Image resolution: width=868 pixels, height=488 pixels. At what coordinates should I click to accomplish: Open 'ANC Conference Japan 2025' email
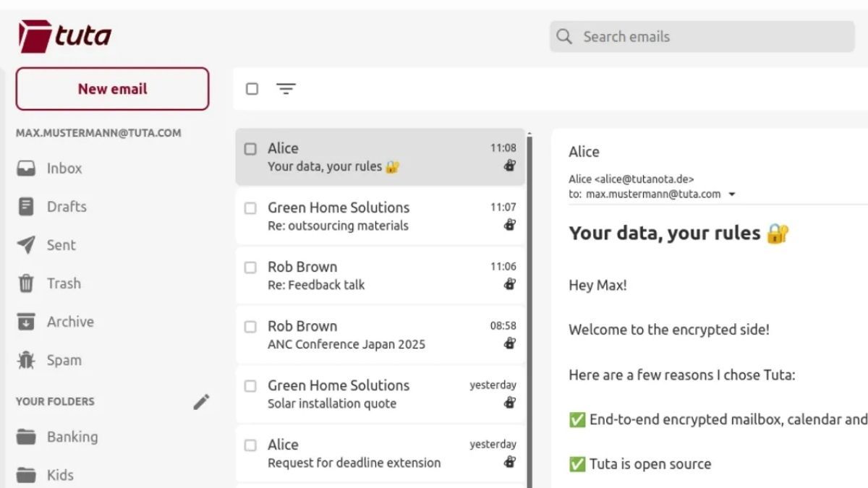(x=380, y=335)
